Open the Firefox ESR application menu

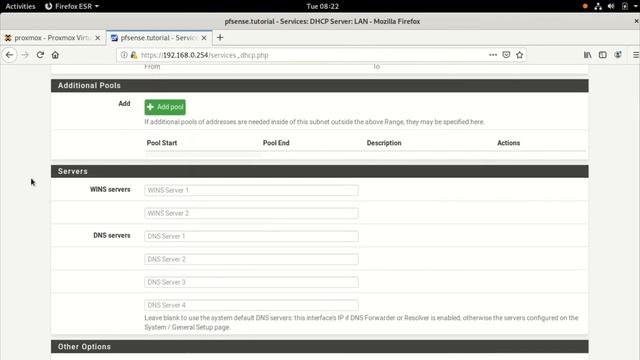coord(72,6)
